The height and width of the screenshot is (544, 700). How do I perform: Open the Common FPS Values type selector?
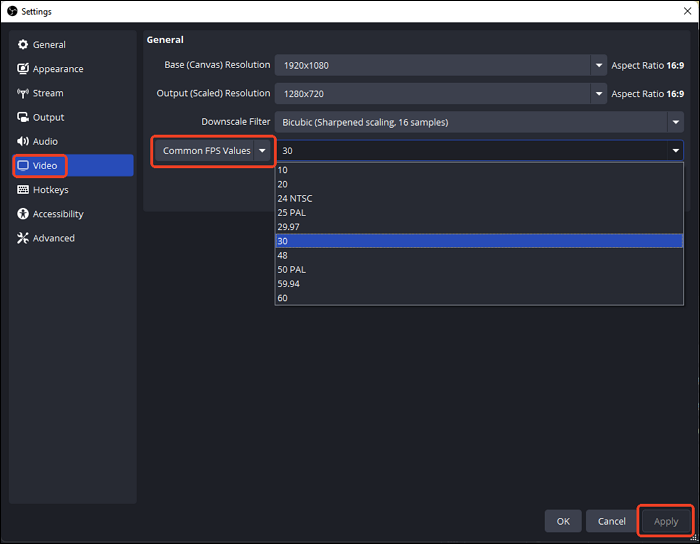click(214, 151)
